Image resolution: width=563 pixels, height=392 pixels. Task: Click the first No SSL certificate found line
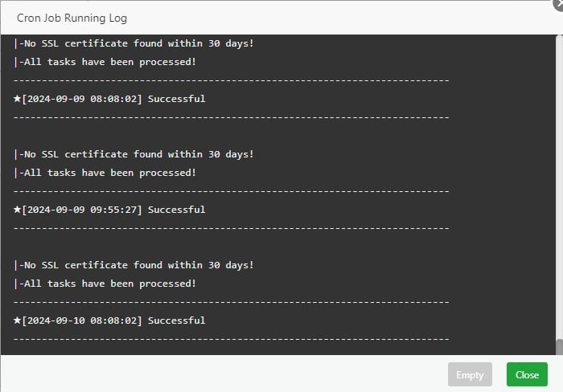click(137, 43)
